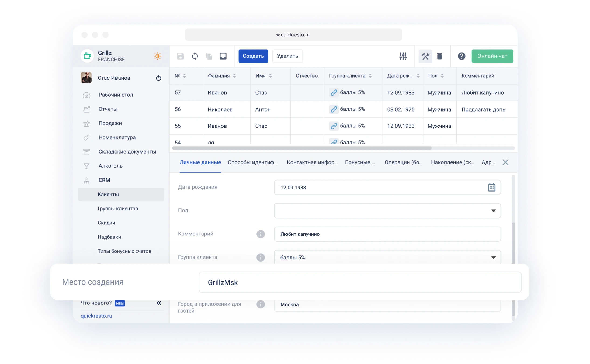Image resolution: width=590 pixels, height=364 pixels.
Task: Switch to the Контактная информация tab
Action: (x=312, y=162)
